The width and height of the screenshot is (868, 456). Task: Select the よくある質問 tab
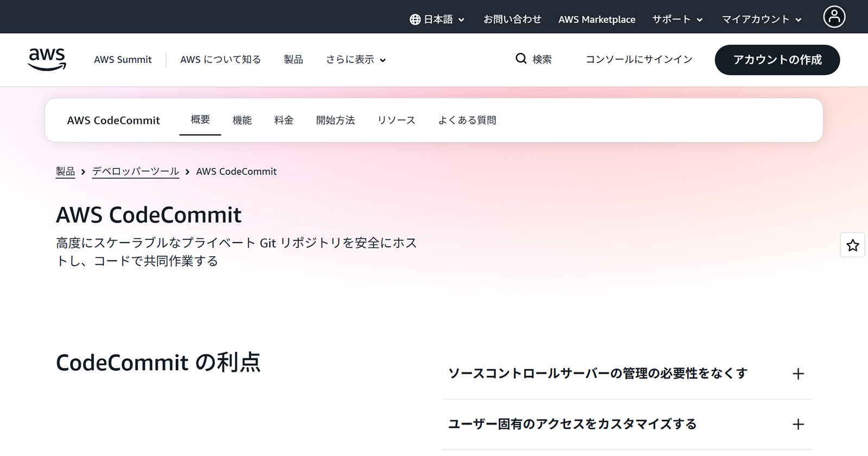pos(467,120)
